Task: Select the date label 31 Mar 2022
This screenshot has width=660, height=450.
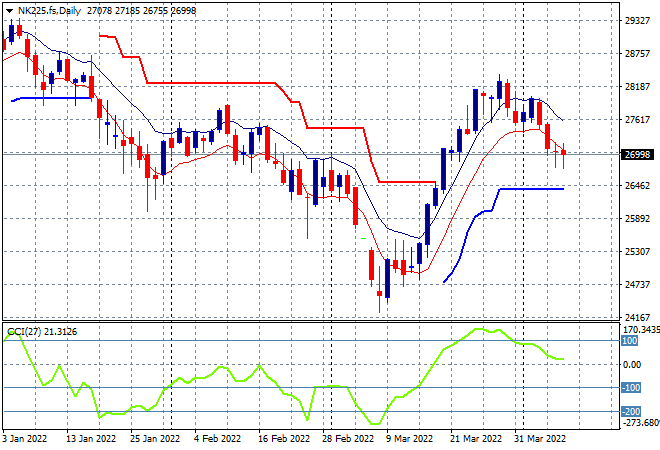Action: (540, 439)
